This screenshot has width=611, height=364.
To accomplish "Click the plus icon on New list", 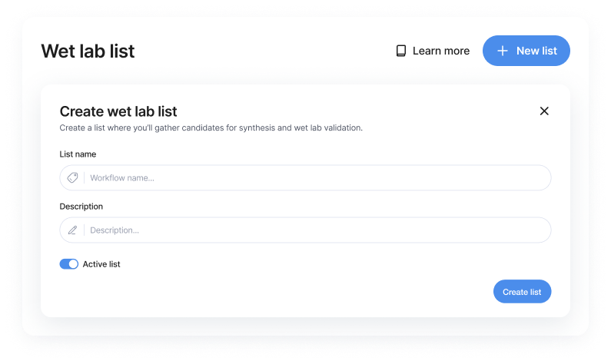I will tap(503, 51).
